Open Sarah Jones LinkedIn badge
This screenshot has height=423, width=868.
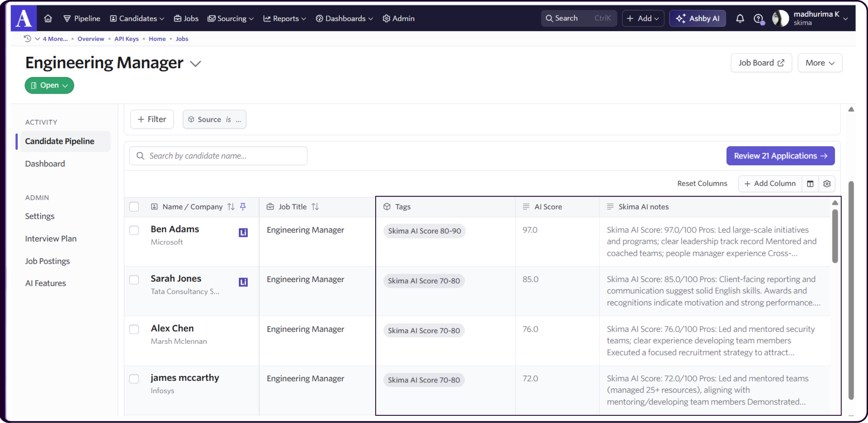tap(243, 282)
